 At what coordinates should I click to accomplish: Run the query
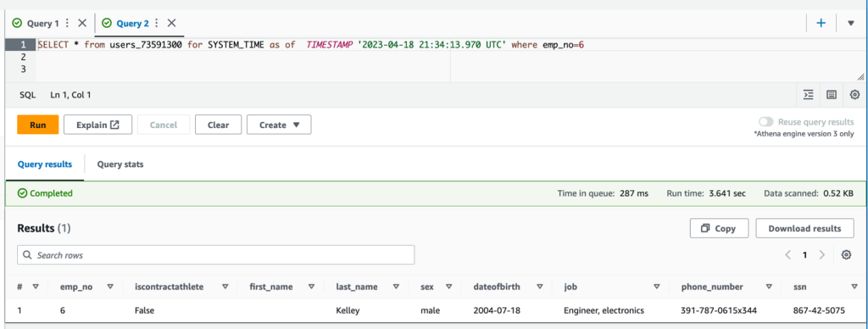[37, 125]
